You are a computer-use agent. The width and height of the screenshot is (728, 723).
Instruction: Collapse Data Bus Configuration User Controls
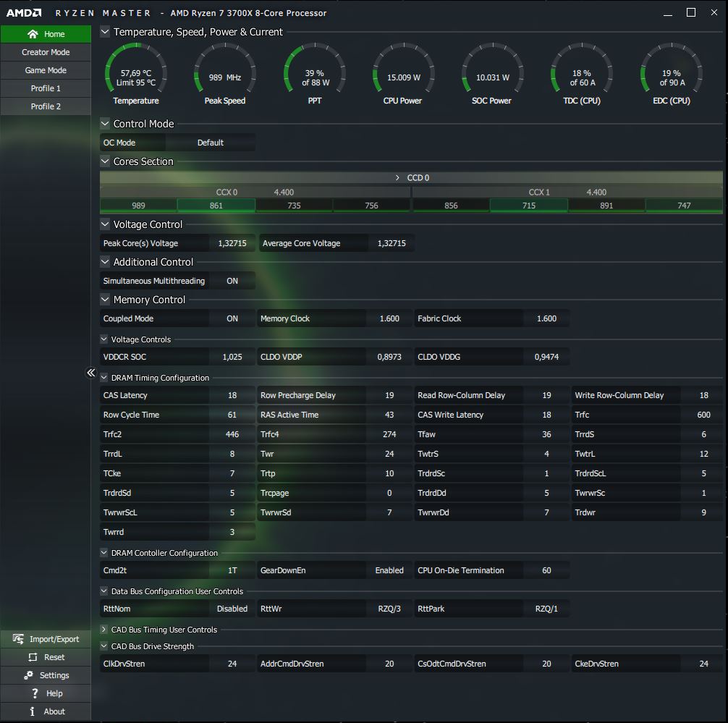pos(104,591)
